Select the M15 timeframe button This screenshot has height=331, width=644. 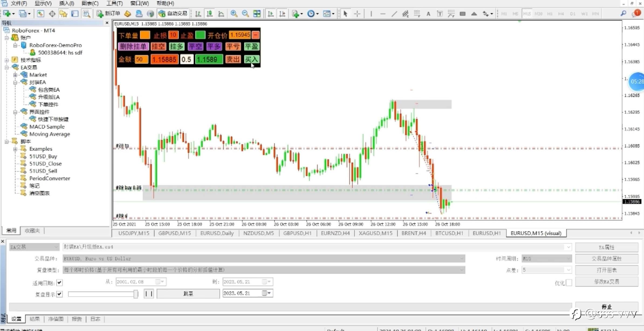pyautogui.click(x=527, y=13)
